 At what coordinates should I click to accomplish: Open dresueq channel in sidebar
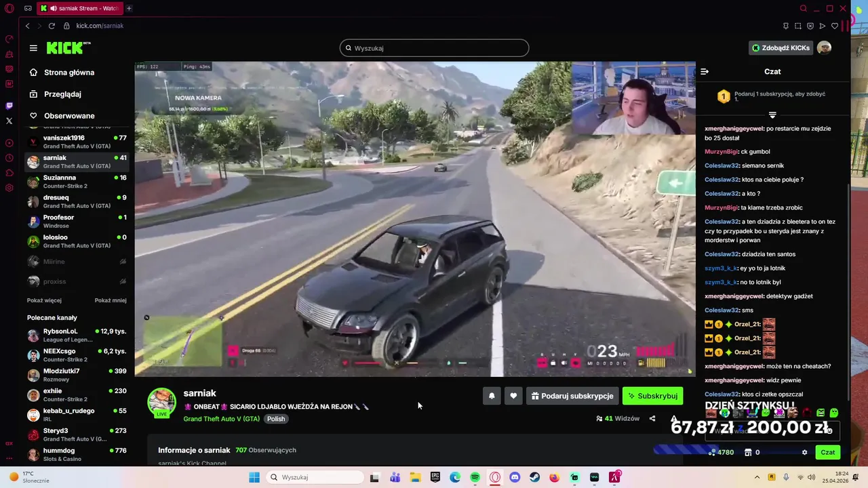77,201
